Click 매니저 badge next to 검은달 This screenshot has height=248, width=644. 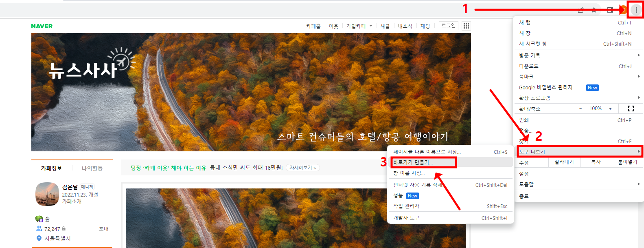tap(87, 187)
